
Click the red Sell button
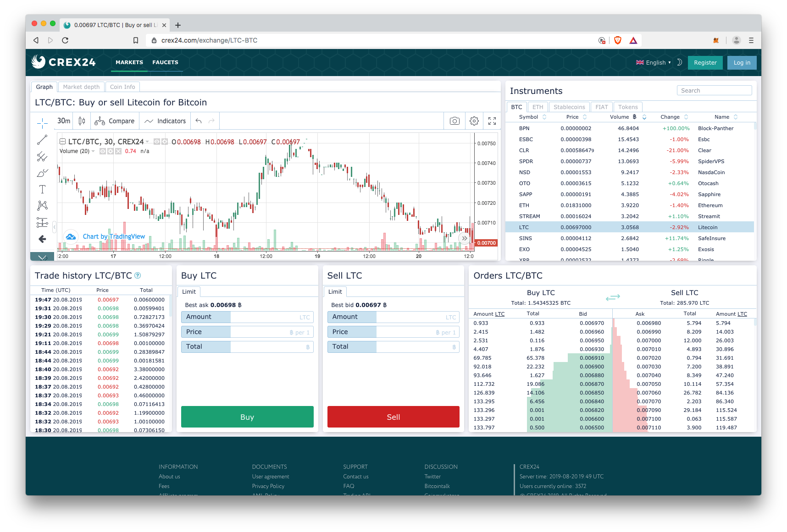[x=393, y=417]
